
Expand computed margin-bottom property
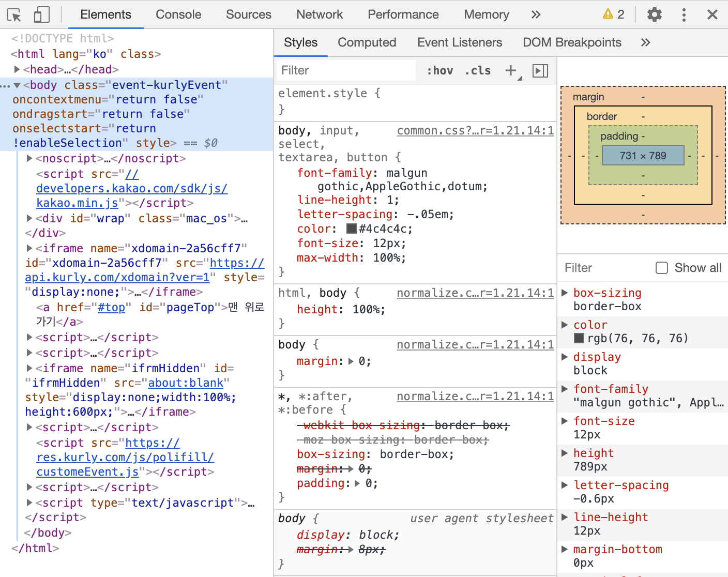click(x=565, y=549)
